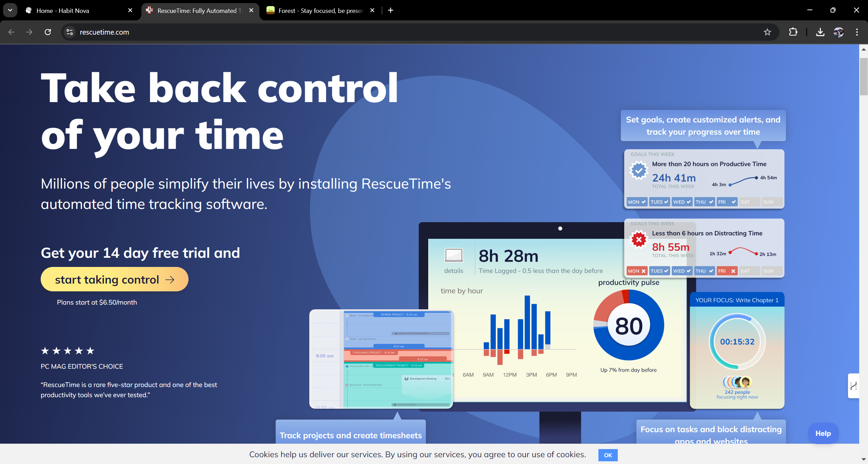The width and height of the screenshot is (868, 464).
Task: Click the DESIGN PROJECT - 8:15 am label
Action: [399, 314]
